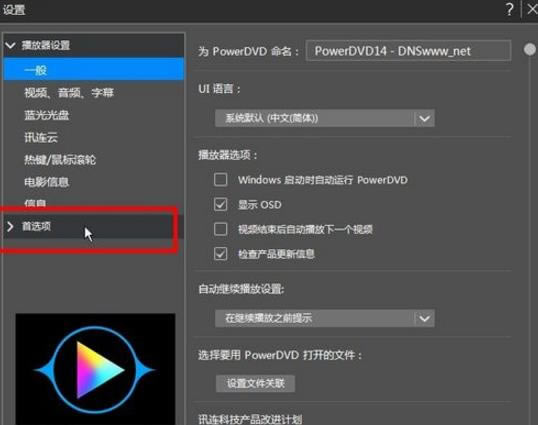The image size is (538, 425).
Task: Uncheck 检查产品更新信息
Action: tap(220, 254)
